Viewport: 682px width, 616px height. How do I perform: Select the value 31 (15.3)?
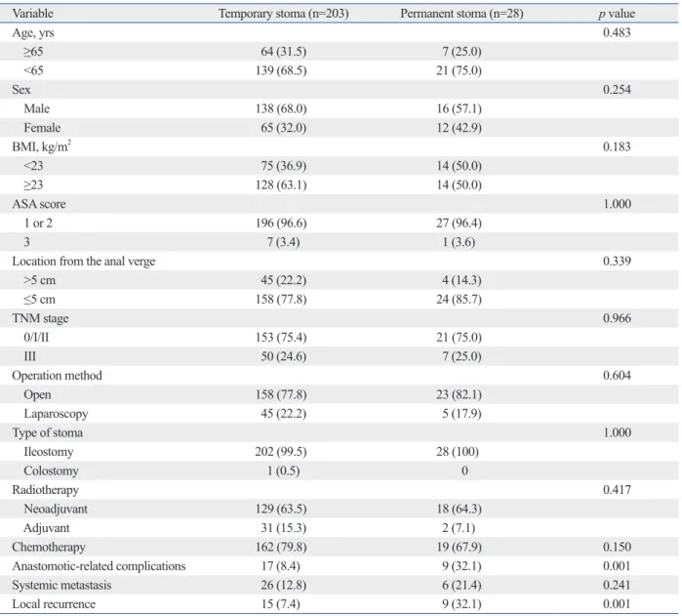(284, 528)
